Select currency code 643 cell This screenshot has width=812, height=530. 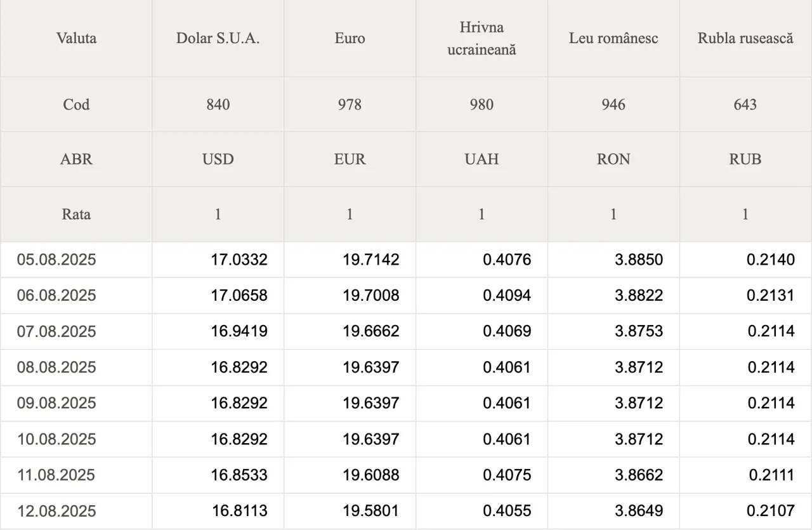(745, 105)
